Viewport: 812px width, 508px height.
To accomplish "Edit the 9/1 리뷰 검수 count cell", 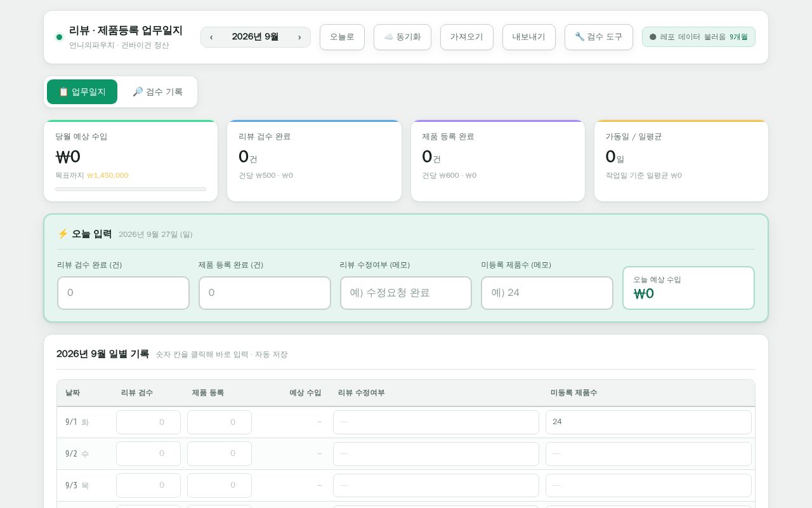I will coord(148,422).
